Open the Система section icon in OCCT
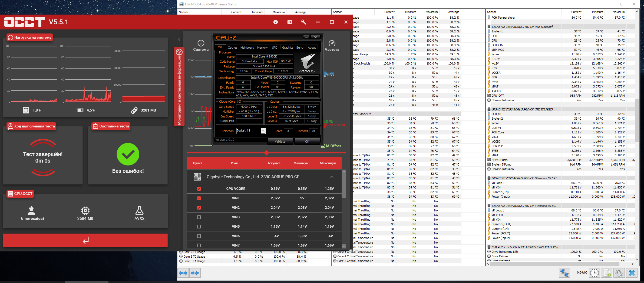This screenshot has height=283, width=644. click(x=201, y=43)
